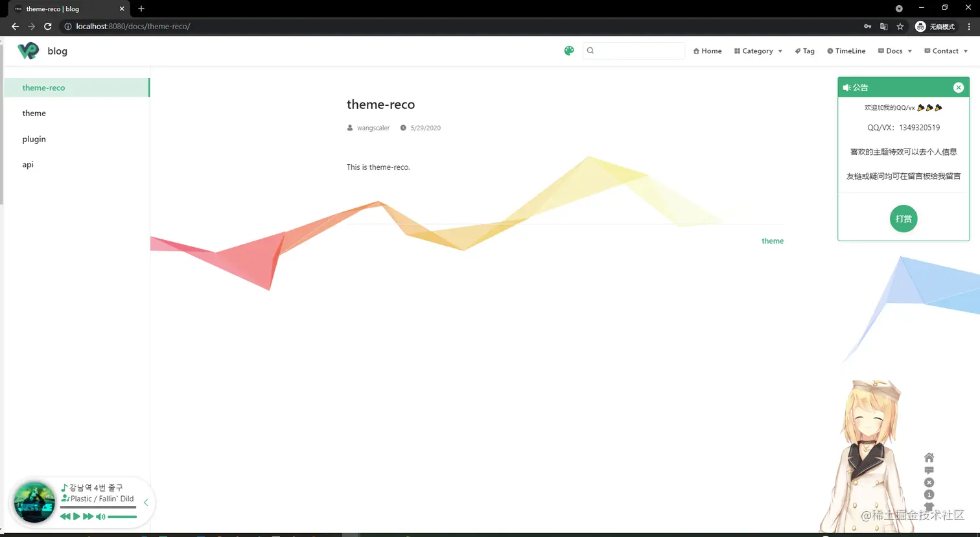Click the album cover in music player

point(34,502)
